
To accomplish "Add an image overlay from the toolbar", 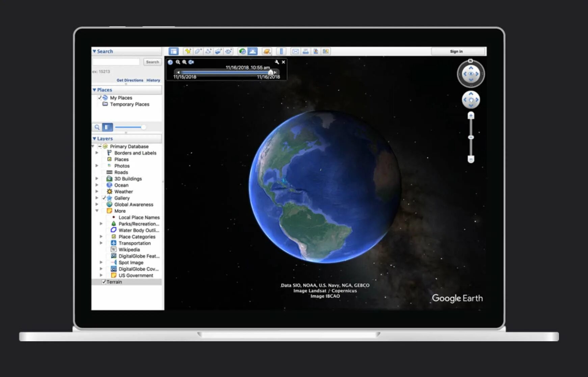I will (x=218, y=51).
